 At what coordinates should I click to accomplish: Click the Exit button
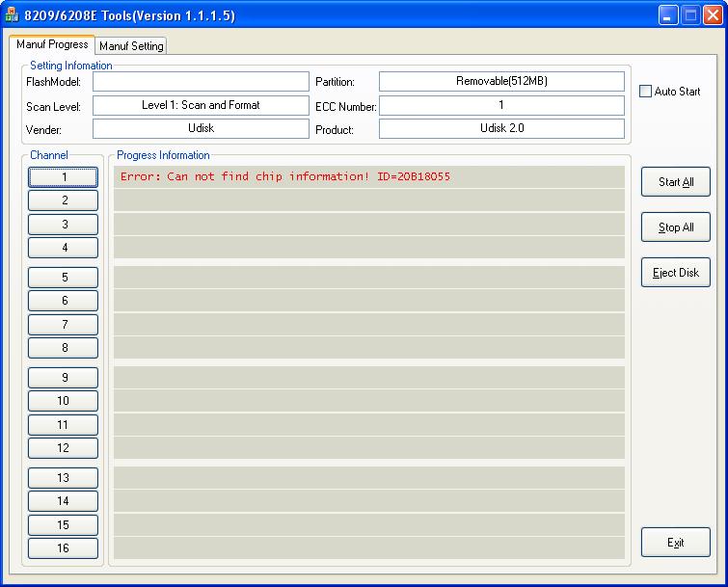point(675,543)
